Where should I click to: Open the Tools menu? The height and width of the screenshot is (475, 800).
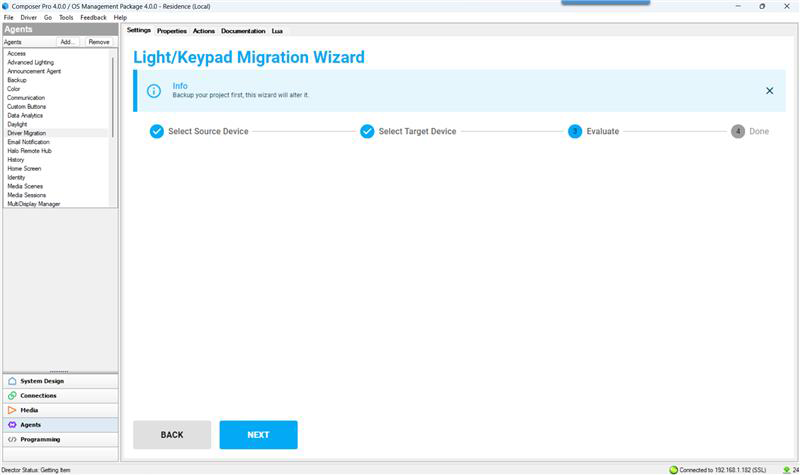tap(66, 17)
